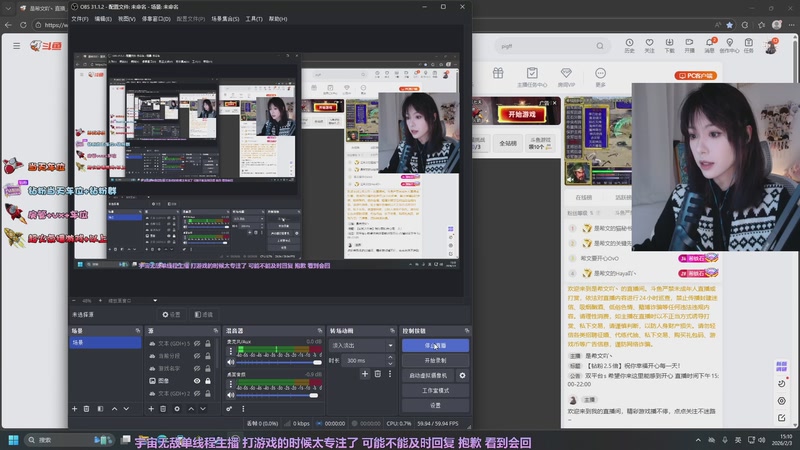Open Douyu messages bell icon
Image resolution: width=800 pixels, height=450 pixels.
pyautogui.click(x=710, y=45)
